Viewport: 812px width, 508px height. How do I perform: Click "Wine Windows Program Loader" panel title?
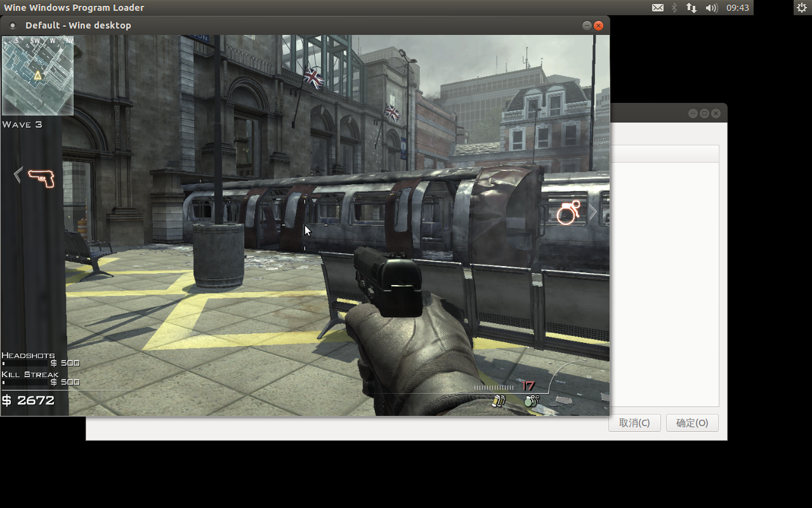[x=74, y=8]
